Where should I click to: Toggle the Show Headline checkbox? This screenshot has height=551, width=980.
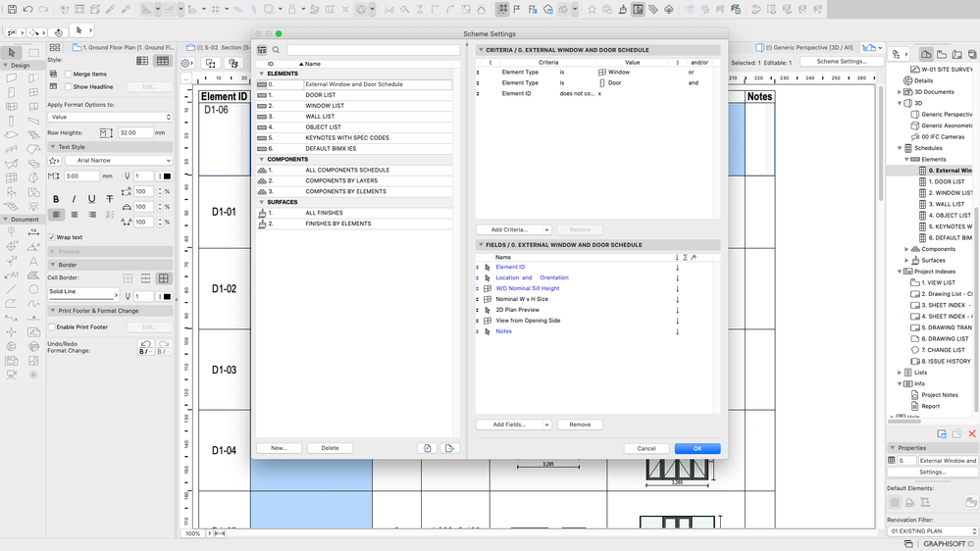pyautogui.click(x=69, y=86)
